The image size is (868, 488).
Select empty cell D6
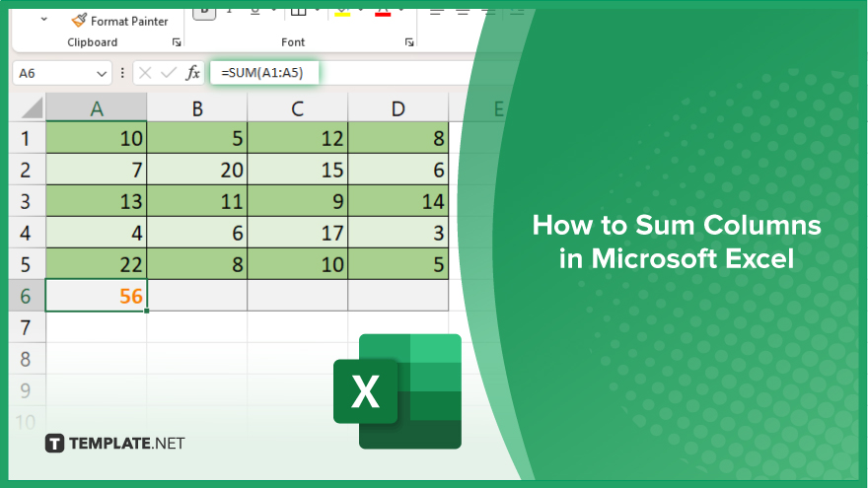398,296
